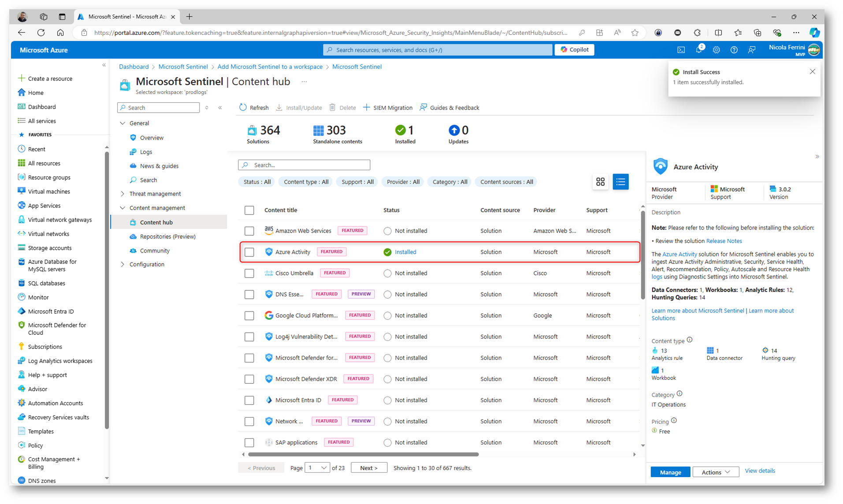
Task: Open the Community menu item
Action: tap(155, 251)
